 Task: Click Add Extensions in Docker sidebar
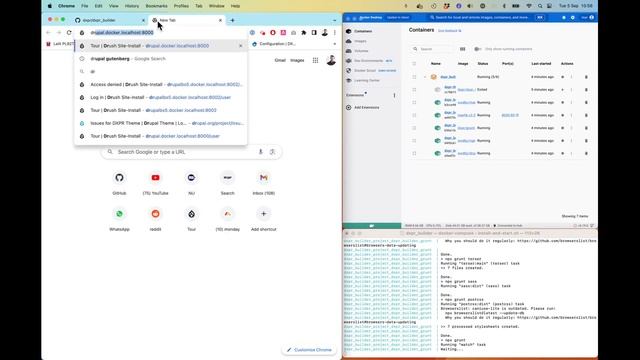click(x=362, y=107)
